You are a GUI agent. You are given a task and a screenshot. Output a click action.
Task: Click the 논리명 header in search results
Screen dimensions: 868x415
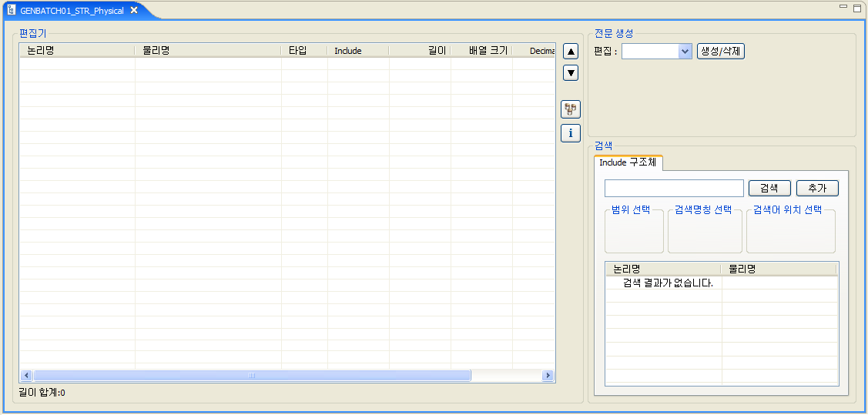(x=664, y=269)
